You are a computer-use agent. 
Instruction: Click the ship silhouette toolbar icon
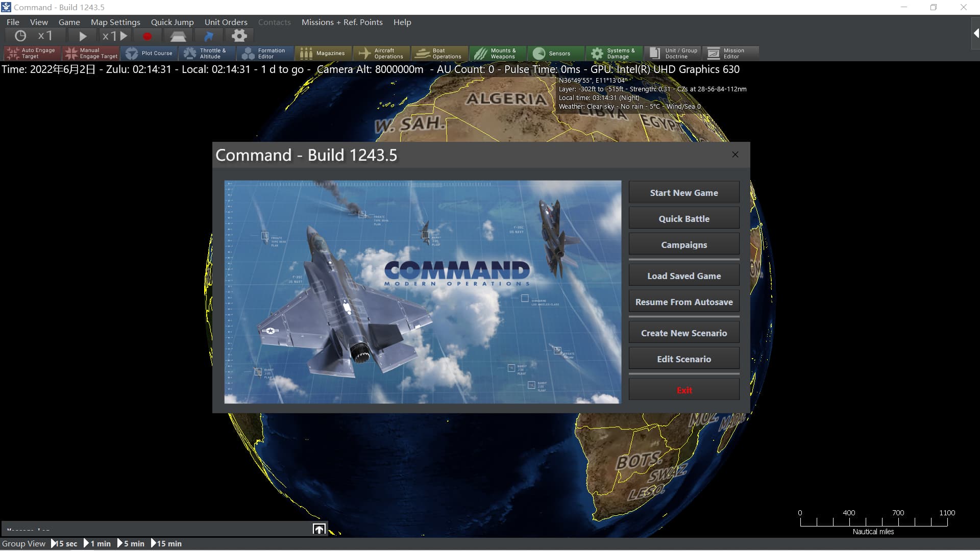(178, 36)
